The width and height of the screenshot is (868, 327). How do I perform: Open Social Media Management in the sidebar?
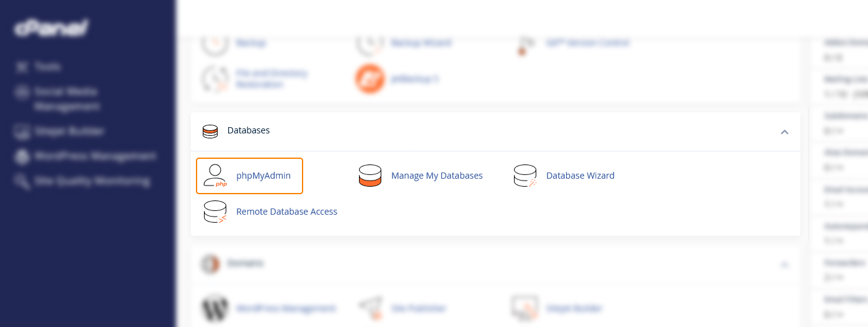point(66,99)
